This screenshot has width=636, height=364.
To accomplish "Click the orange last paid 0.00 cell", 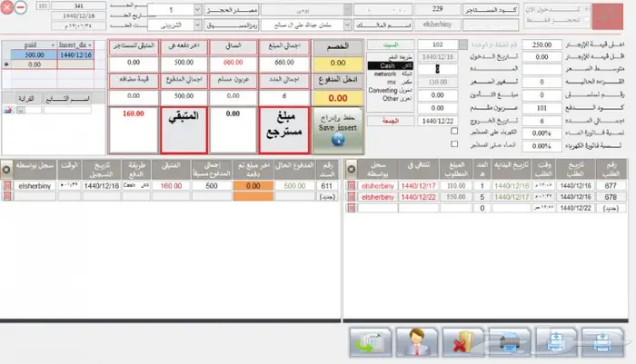I will pyautogui.click(x=253, y=186).
